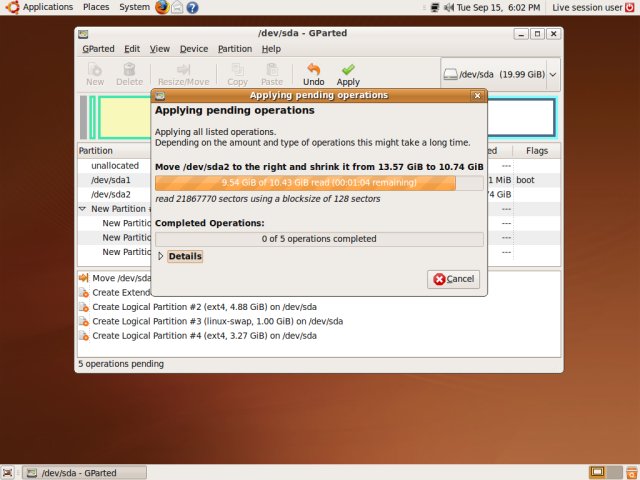The width and height of the screenshot is (640, 480).
Task: Click the yellow partition block in disk map
Action: click(x=124, y=118)
